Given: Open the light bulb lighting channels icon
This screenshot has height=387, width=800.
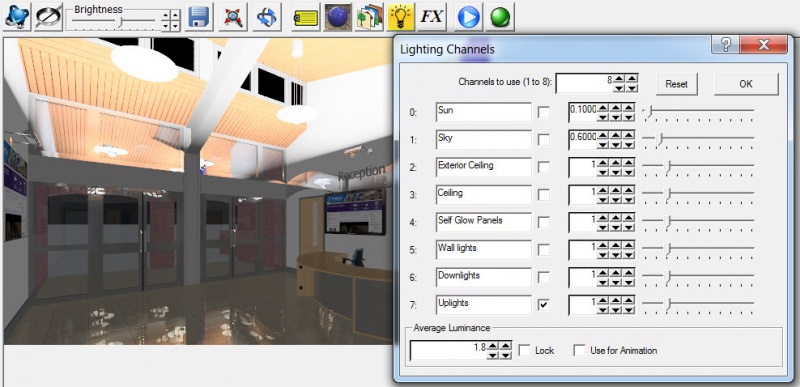Looking at the screenshot, I should click(x=401, y=17).
